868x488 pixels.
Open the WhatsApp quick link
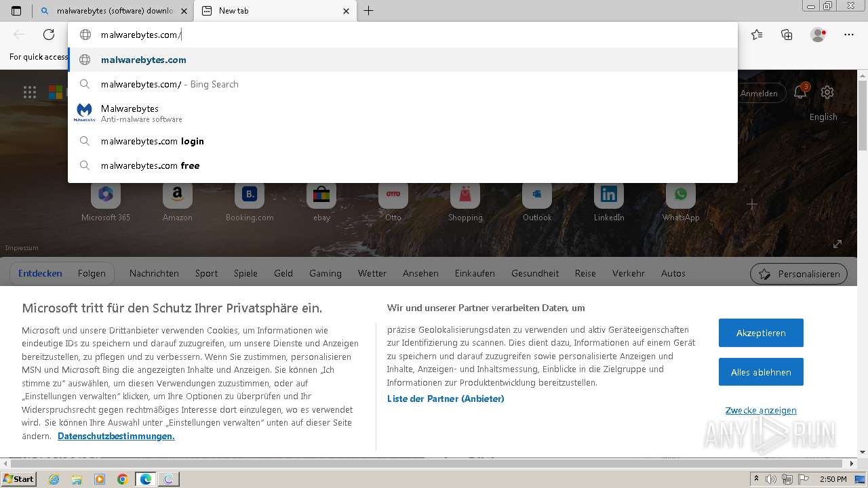[x=681, y=202]
